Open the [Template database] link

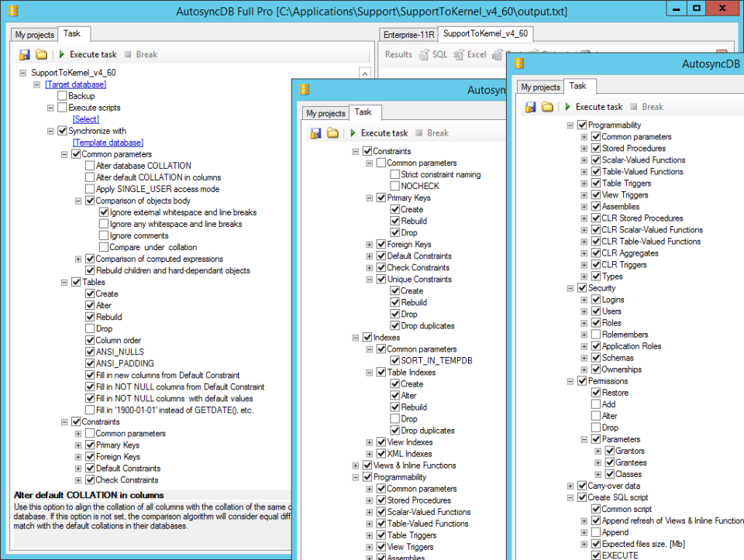(107, 142)
